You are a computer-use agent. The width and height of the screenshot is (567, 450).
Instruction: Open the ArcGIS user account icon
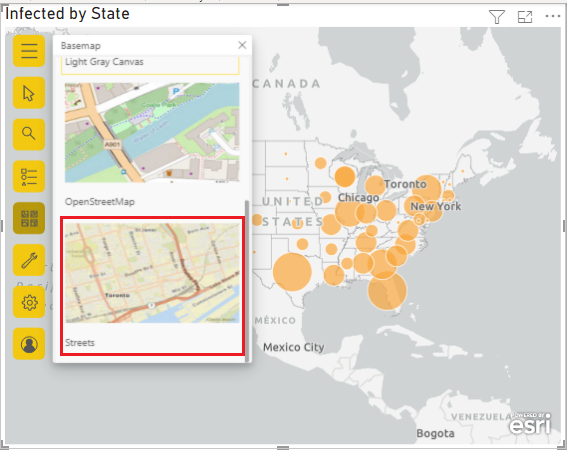click(29, 344)
